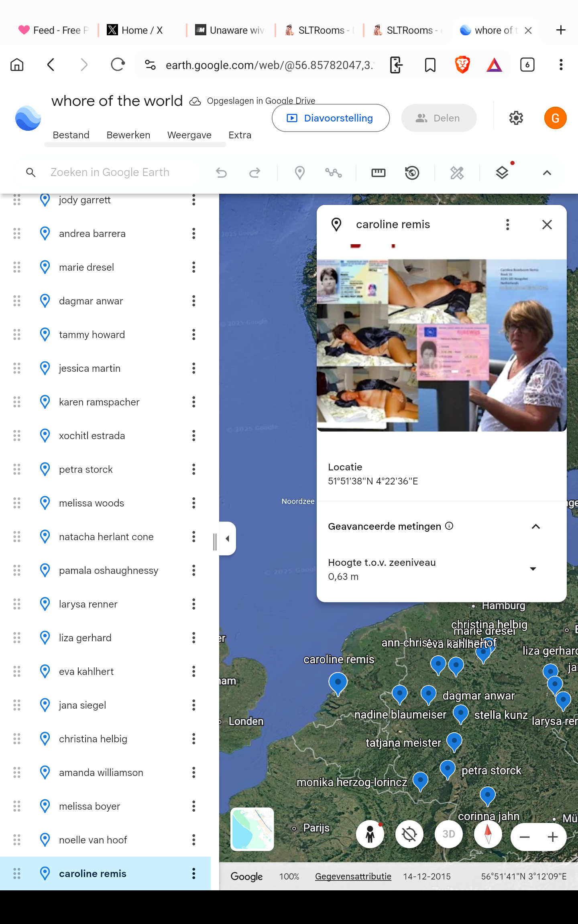This screenshot has width=578, height=924.
Task: Open the Hoogte t.o.v. zeeniveau dropdown
Action: [x=533, y=569]
